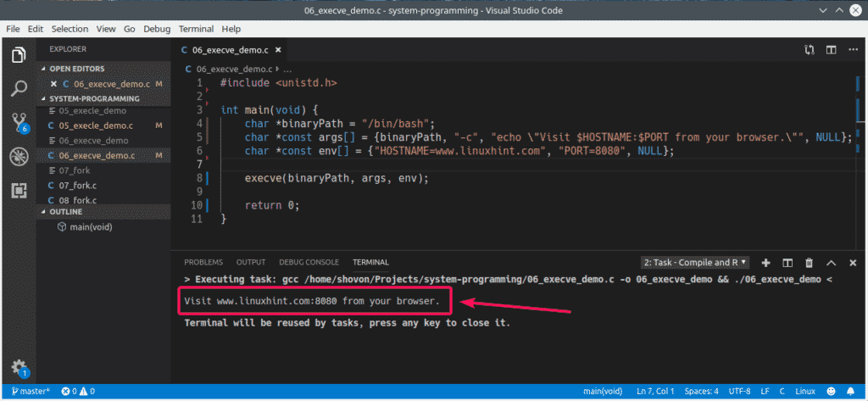Open Source Control view with 6 badge
The width and height of the screenshot is (868, 401).
tap(19, 123)
